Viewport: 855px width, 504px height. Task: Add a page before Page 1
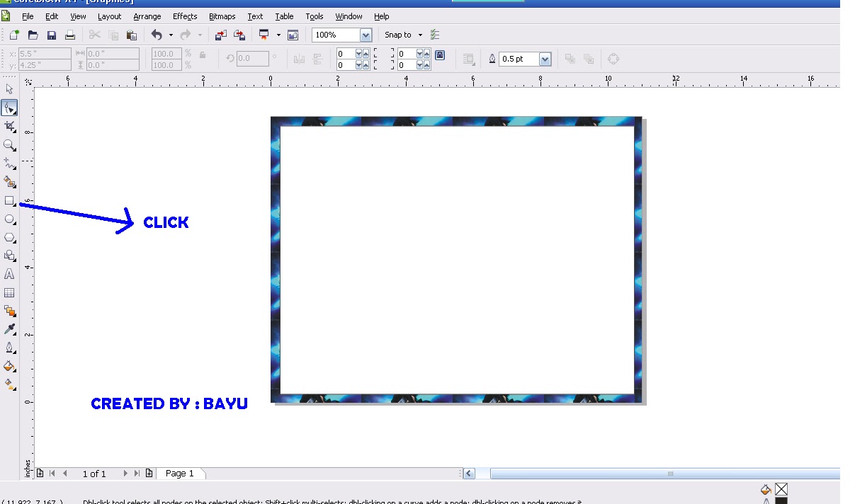40,474
